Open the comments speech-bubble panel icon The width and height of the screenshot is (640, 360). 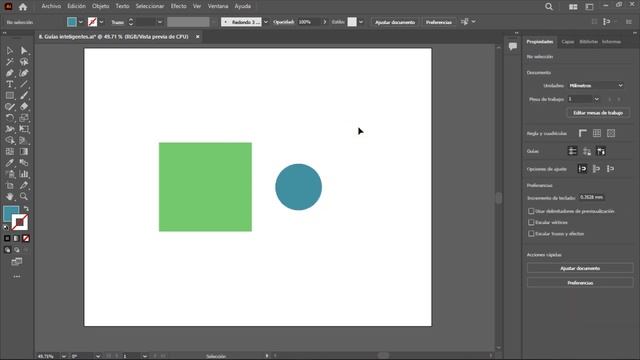513,46
